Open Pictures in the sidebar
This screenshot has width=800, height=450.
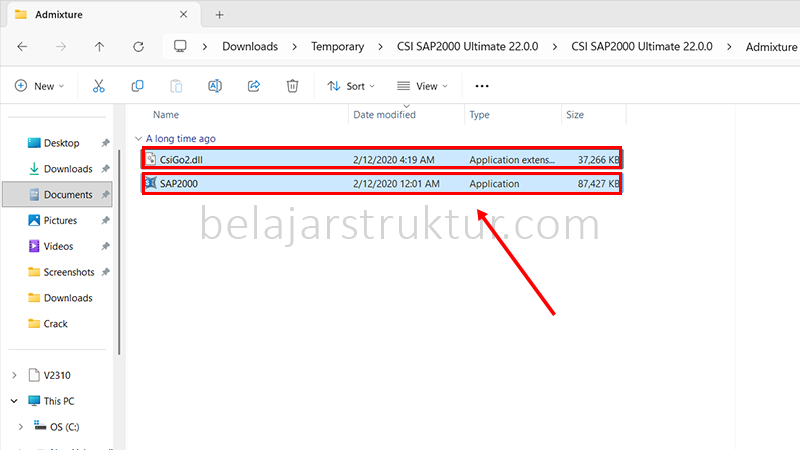tap(60, 220)
